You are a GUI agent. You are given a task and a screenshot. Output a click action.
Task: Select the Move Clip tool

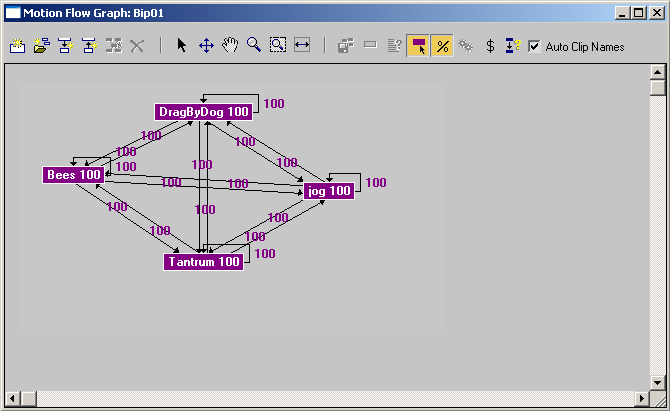pos(206,45)
